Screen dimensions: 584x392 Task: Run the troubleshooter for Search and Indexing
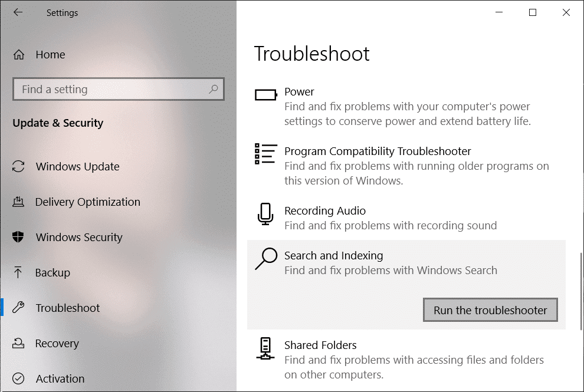point(490,310)
